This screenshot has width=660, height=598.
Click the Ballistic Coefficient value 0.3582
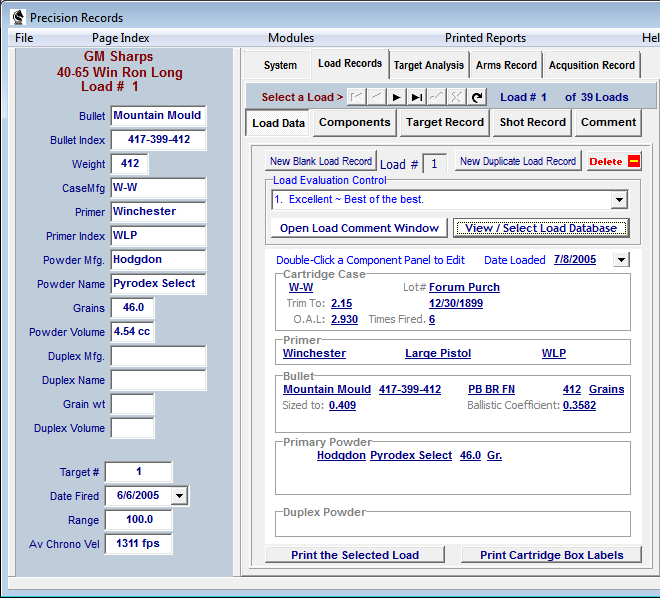click(579, 405)
